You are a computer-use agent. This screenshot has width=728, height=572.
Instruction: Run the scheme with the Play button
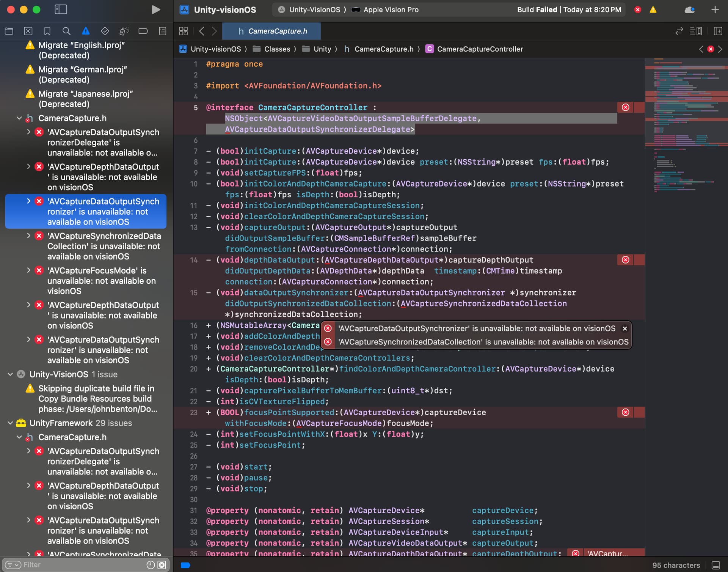point(156,9)
